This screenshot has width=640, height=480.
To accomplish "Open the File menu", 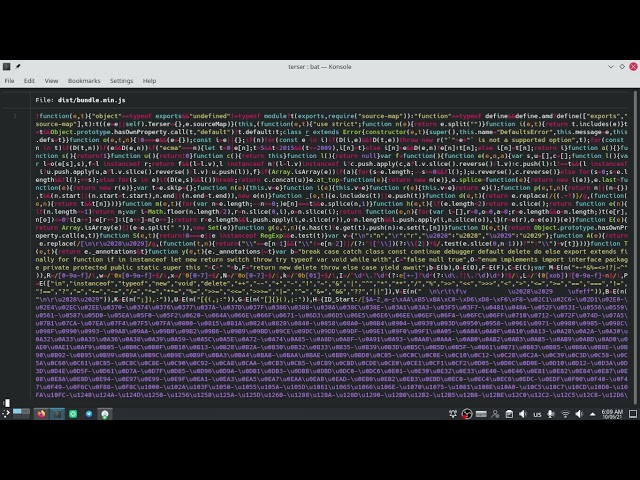I will click(x=9, y=81).
